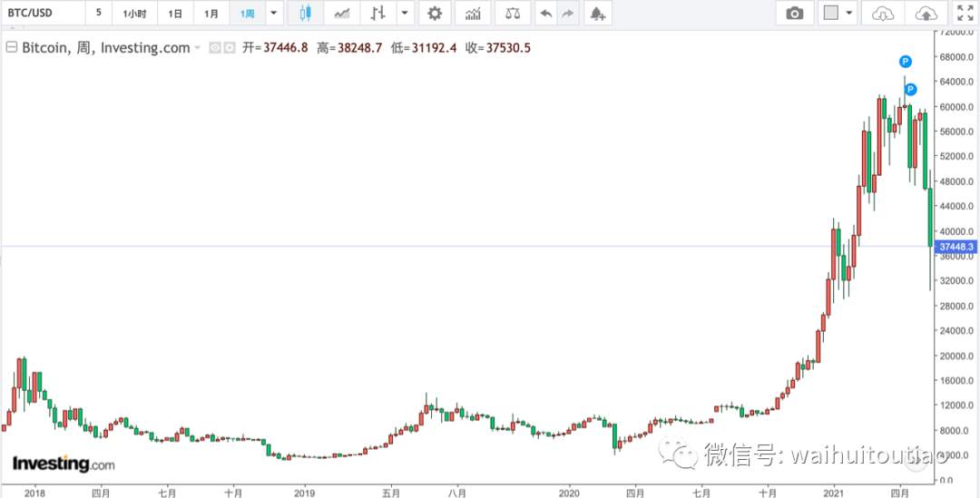
Task: Click the BTC/USD symbol field
Action: pyautogui.click(x=44, y=13)
